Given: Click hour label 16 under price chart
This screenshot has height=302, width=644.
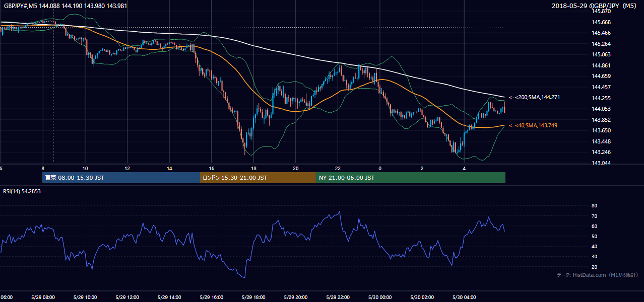Looking at the screenshot, I should [212, 169].
